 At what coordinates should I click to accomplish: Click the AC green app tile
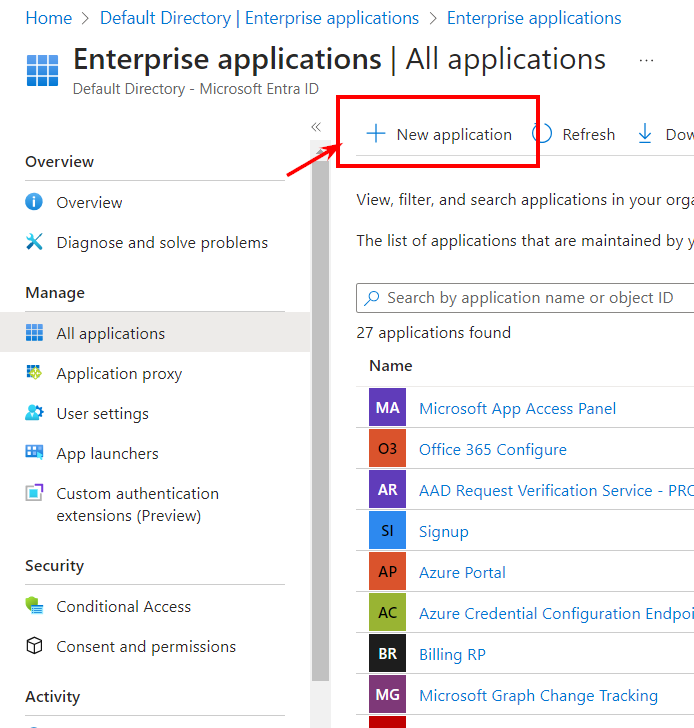387,612
